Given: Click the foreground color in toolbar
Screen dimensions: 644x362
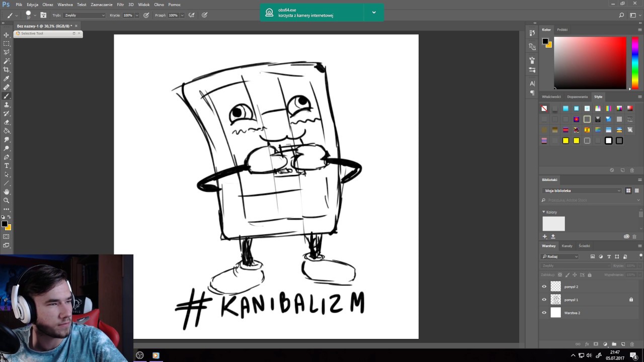Looking at the screenshot, I should [5, 224].
